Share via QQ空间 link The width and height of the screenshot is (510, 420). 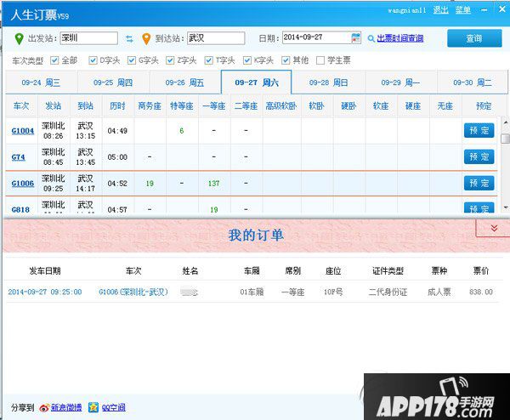click(114, 407)
